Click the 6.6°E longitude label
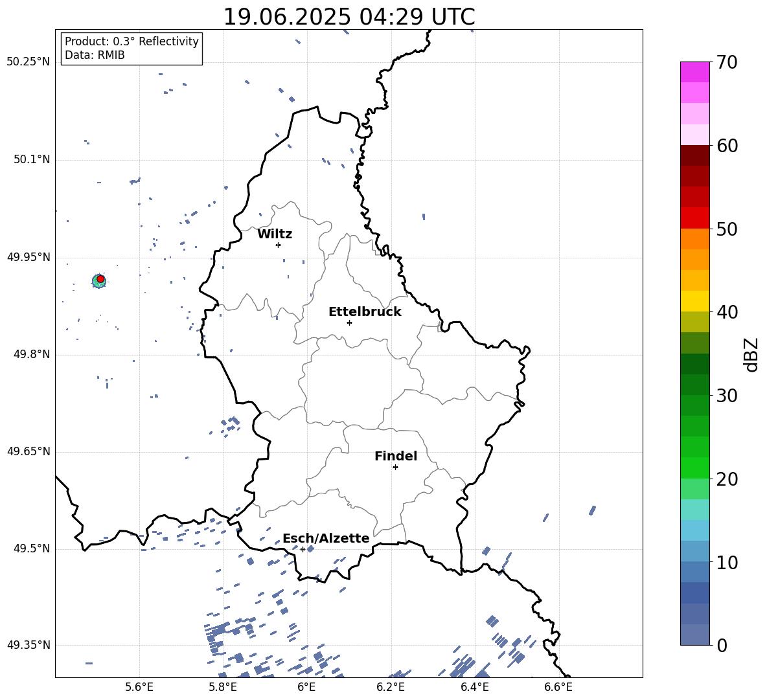Viewport: 767px width, 700px height. tap(558, 687)
